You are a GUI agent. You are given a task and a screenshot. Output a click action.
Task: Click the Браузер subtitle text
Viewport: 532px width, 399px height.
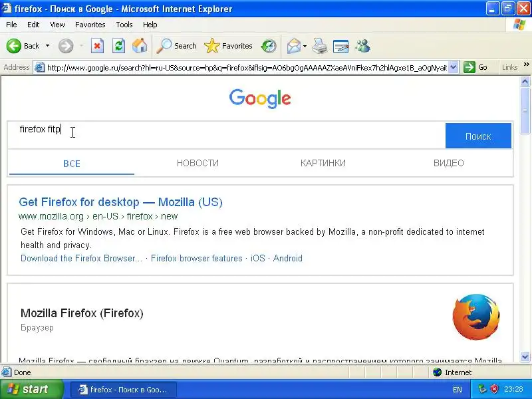37,328
